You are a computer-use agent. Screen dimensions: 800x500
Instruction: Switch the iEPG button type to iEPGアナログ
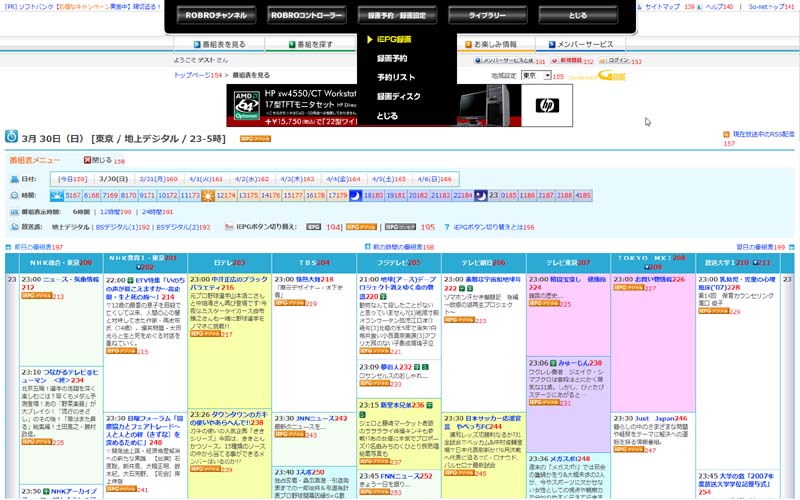click(400, 227)
